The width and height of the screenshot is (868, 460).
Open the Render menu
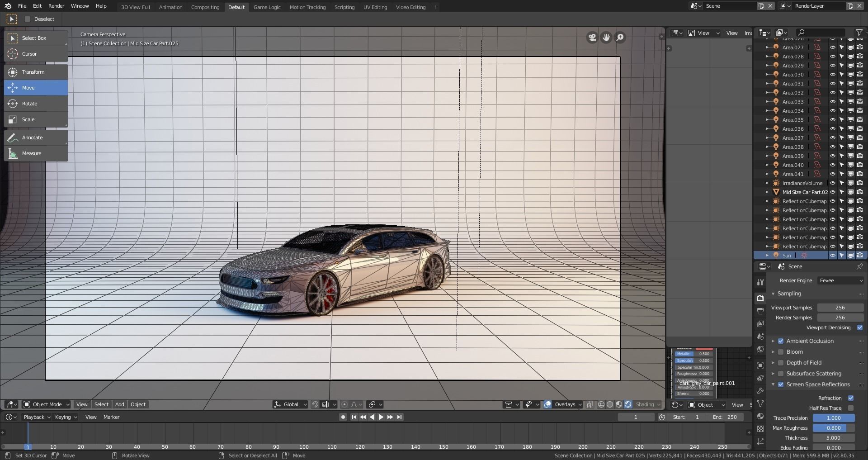tap(56, 6)
